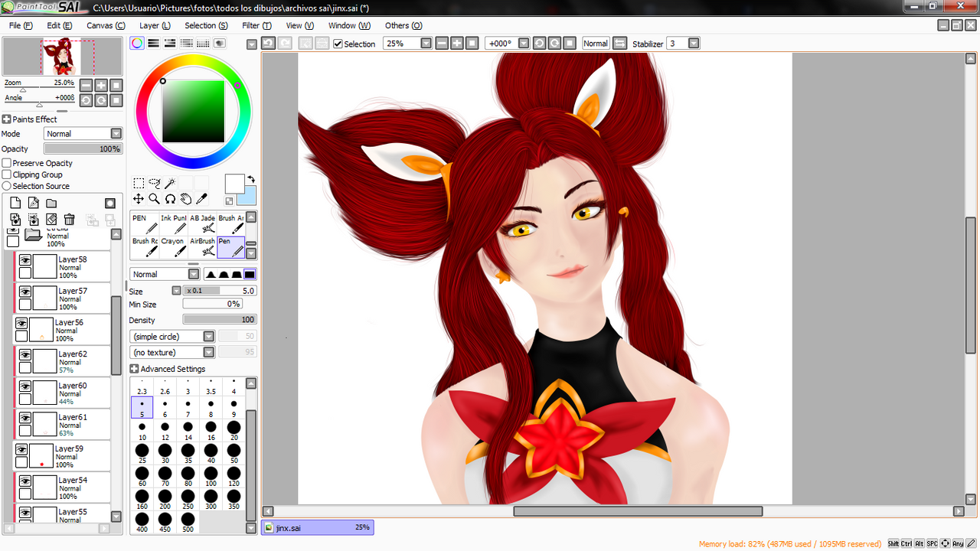Swap foreground and background colors
The image size is (980, 551).
pyautogui.click(x=250, y=179)
